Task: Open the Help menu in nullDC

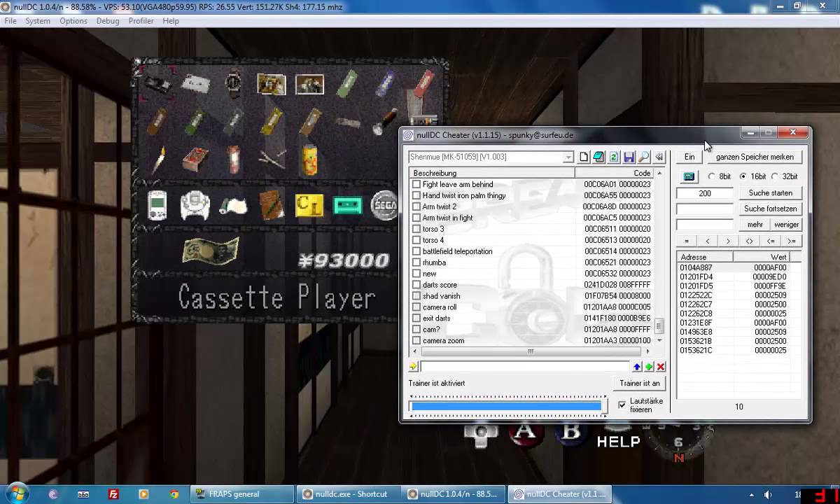Action: coord(171,21)
